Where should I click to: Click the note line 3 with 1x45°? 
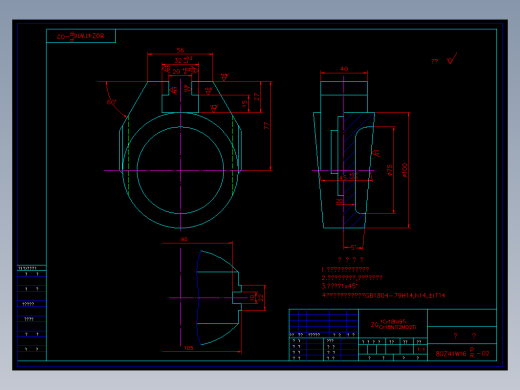(x=339, y=286)
